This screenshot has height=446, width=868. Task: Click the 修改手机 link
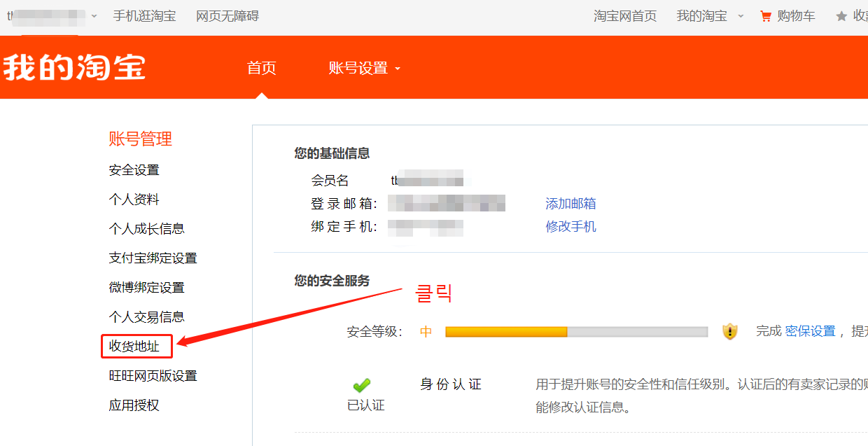point(571,227)
